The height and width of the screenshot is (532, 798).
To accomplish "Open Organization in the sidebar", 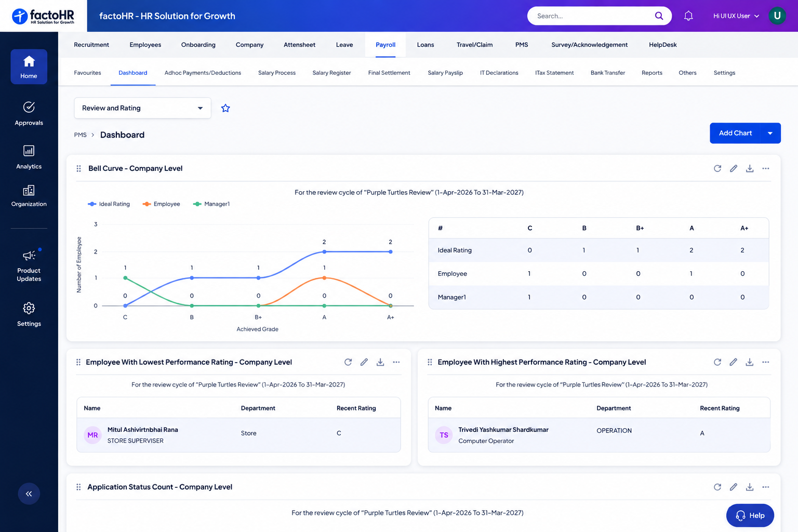I will click(x=29, y=195).
